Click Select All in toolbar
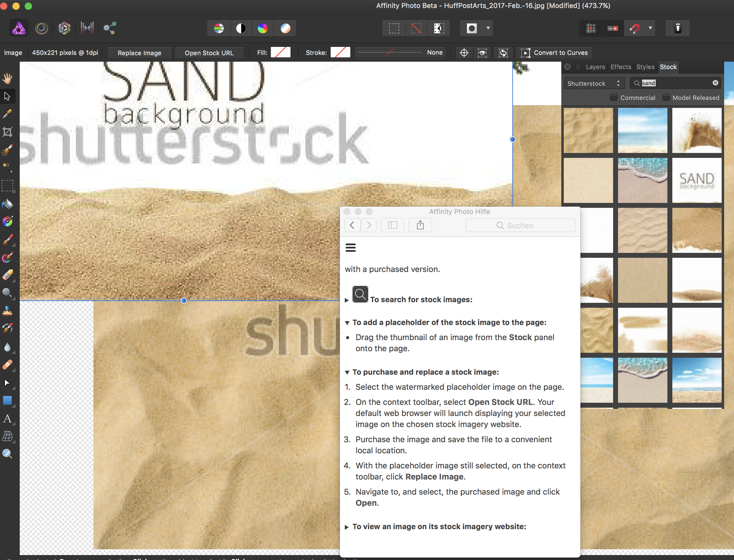This screenshot has height=560, width=734. (x=394, y=28)
